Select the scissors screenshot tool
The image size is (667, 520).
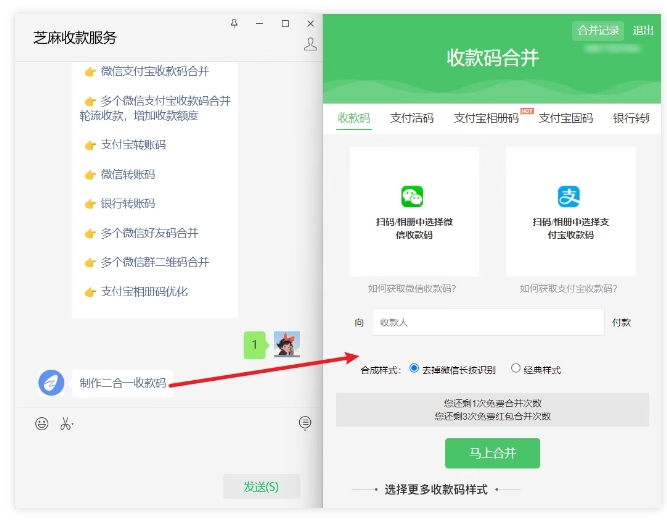pyautogui.click(x=66, y=423)
